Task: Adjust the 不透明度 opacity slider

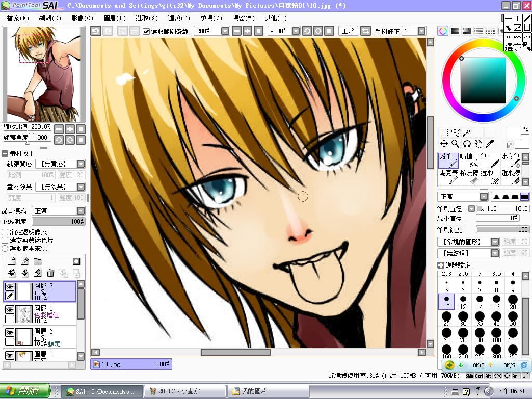Action: [x=58, y=221]
